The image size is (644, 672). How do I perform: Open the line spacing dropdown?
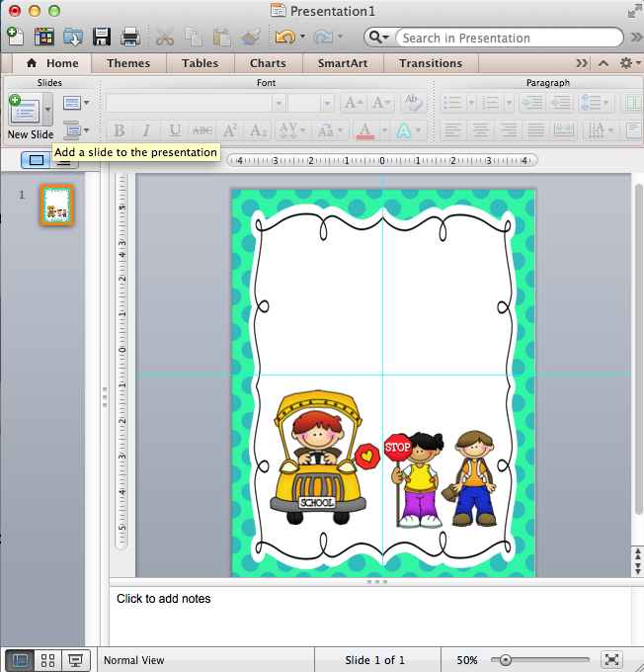(596, 103)
